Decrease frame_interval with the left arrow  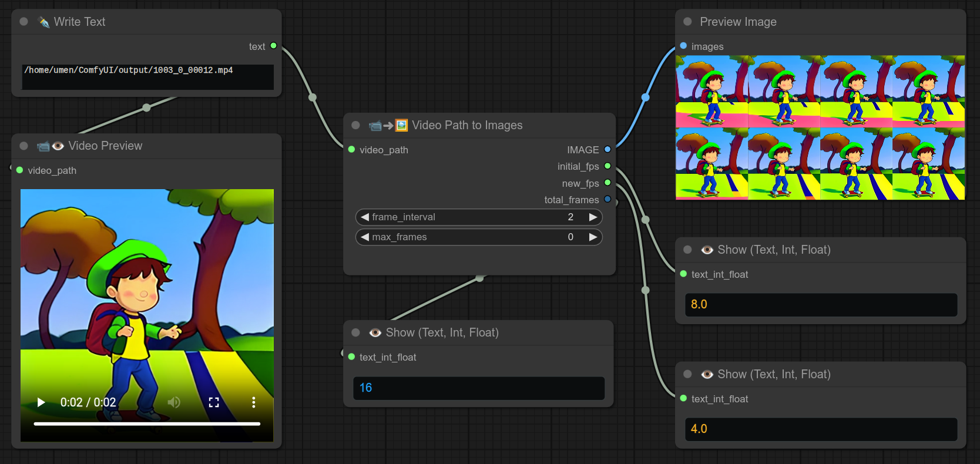click(x=365, y=217)
